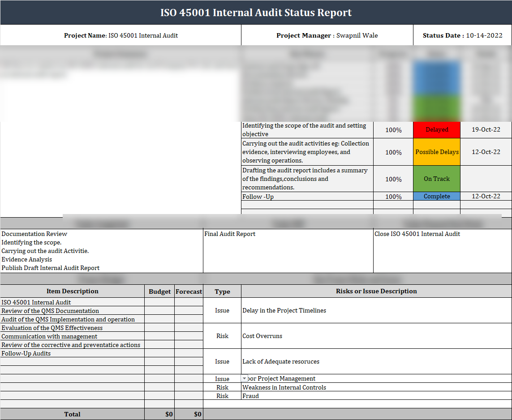Select the Project Name cell showing ISO 45001 Internal Audit
Viewport: 512px width, 420px height.
pyautogui.click(x=120, y=35)
